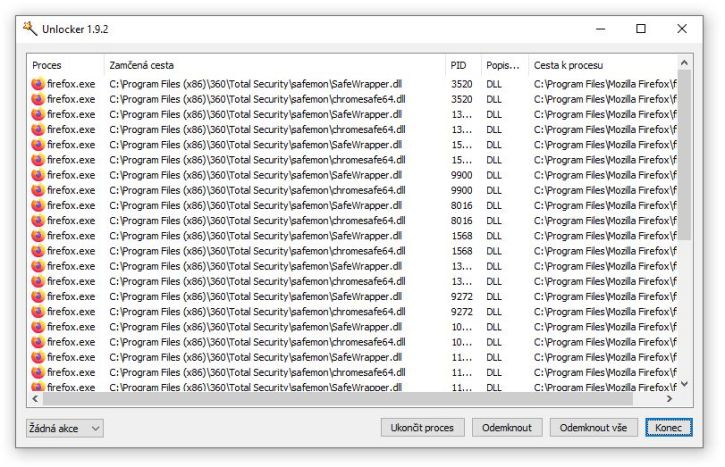Click Firefox icon of PID 1568 SafeWrapper.dll row

(x=38, y=236)
